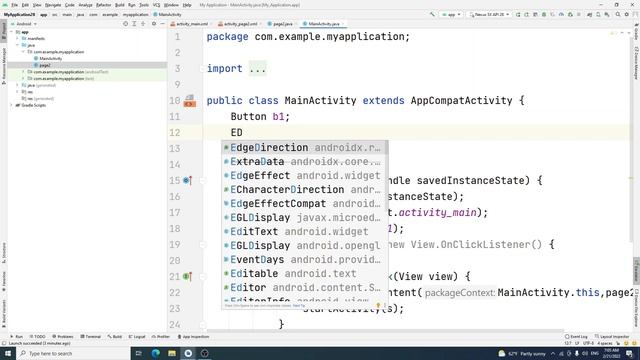The width and height of the screenshot is (640, 360).
Task: Open the TODO tool window
Action: pyautogui.click(x=38, y=337)
